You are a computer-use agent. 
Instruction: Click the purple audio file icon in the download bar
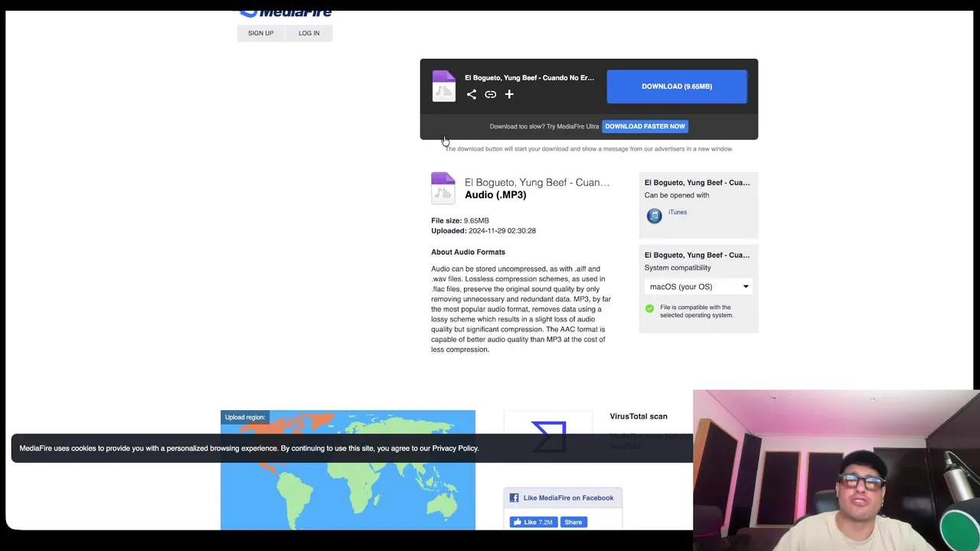pos(443,86)
